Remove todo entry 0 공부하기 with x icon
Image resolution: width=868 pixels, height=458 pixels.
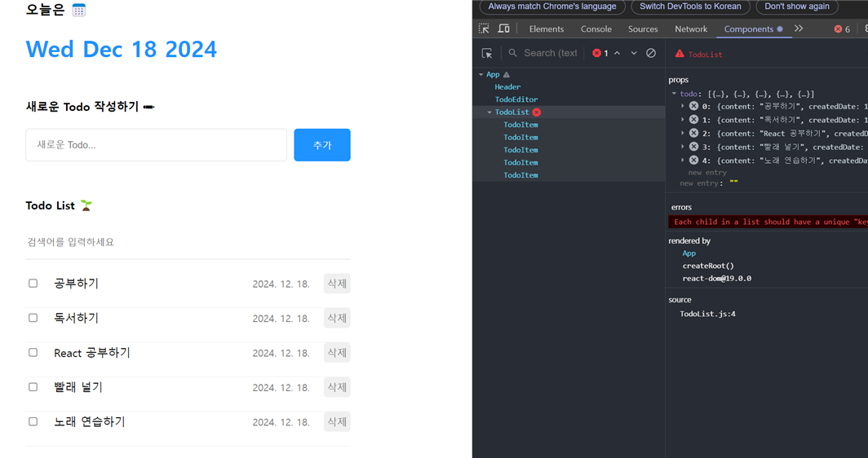[x=693, y=106]
